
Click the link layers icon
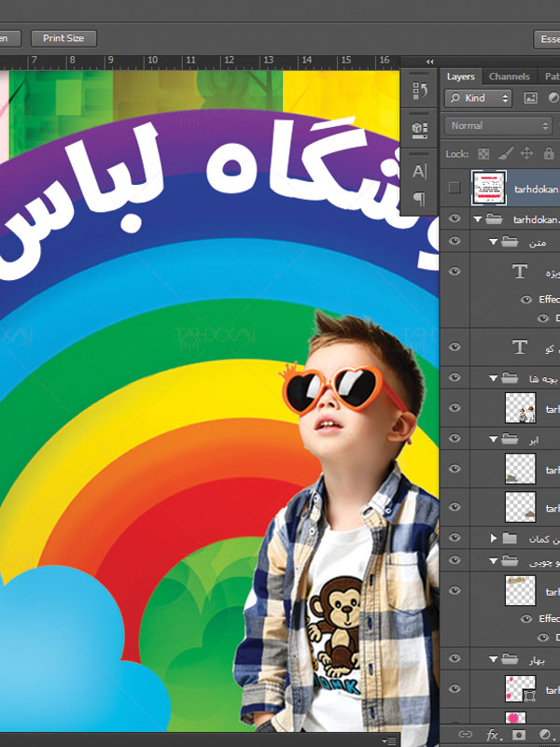click(465, 735)
